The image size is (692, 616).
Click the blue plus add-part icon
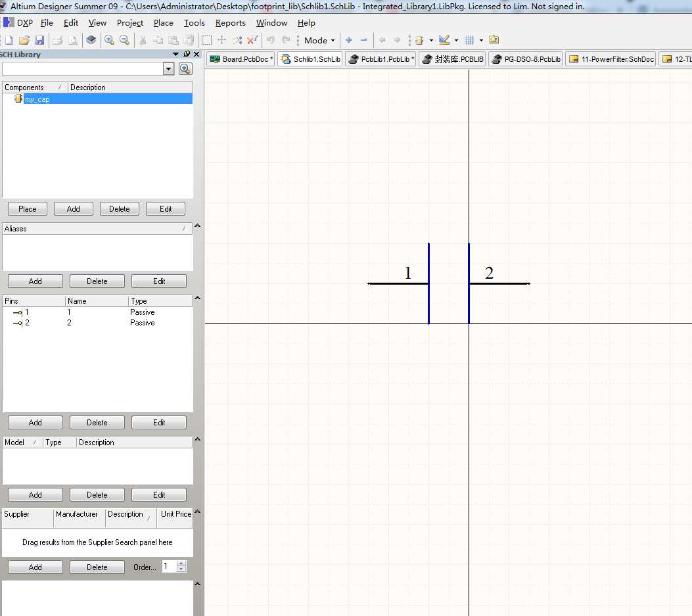(348, 40)
